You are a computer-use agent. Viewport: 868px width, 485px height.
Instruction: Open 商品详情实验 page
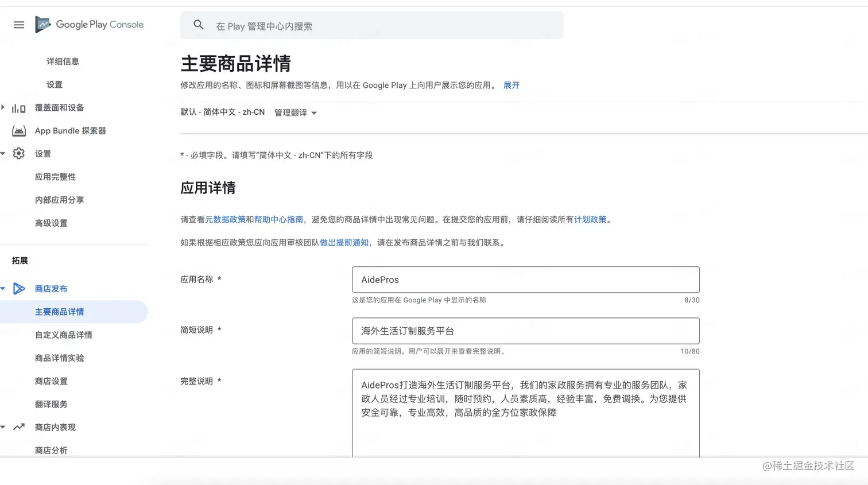(59, 358)
